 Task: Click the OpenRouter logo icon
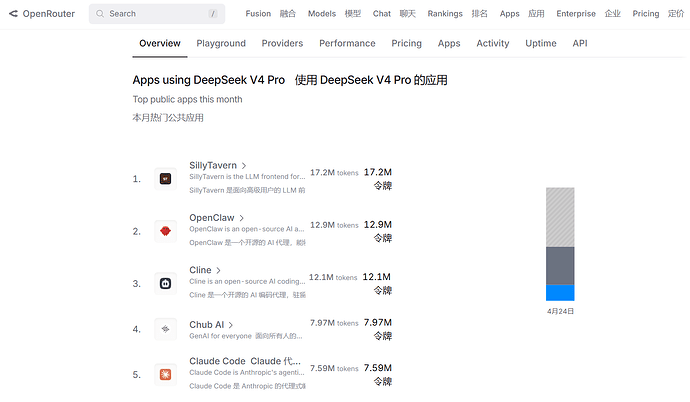(14, 14)
